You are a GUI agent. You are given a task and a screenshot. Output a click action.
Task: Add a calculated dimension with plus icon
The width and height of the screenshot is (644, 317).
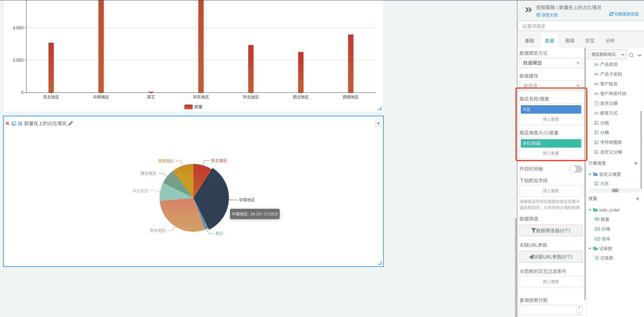click(x=636, y=163)
